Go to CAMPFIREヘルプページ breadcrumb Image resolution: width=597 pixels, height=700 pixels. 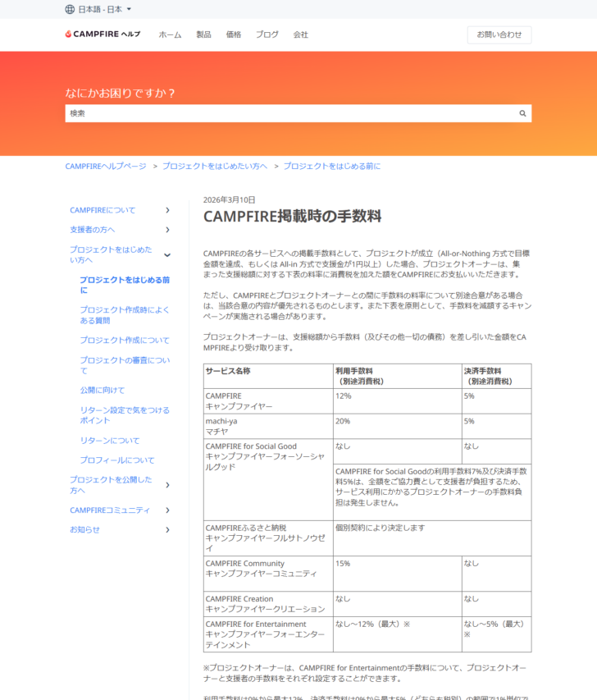coord(105,166)
